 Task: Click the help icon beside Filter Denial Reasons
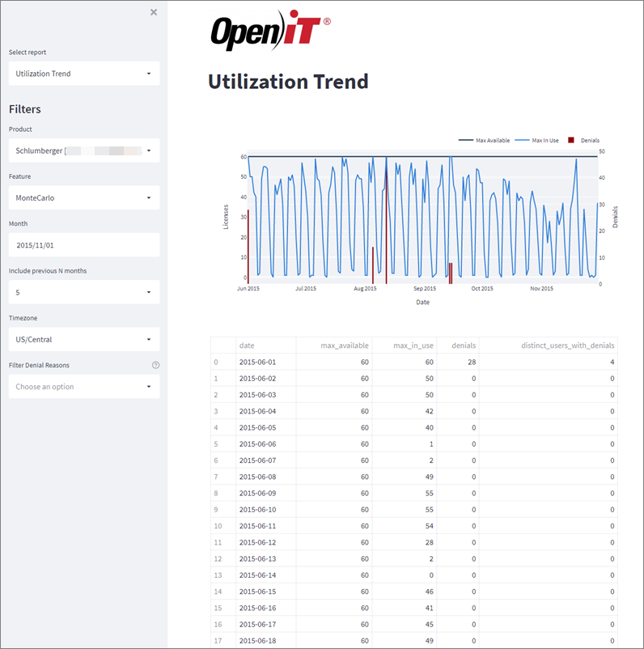155,365
